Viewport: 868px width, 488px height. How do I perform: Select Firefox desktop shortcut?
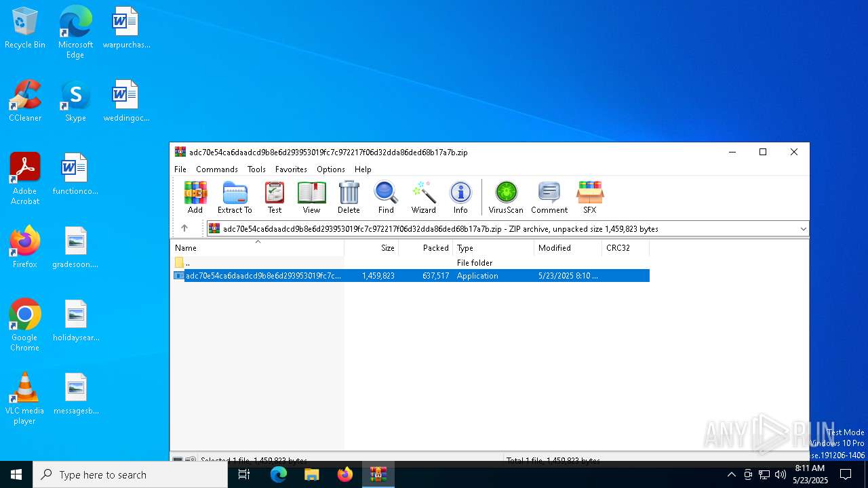(25, 248)
